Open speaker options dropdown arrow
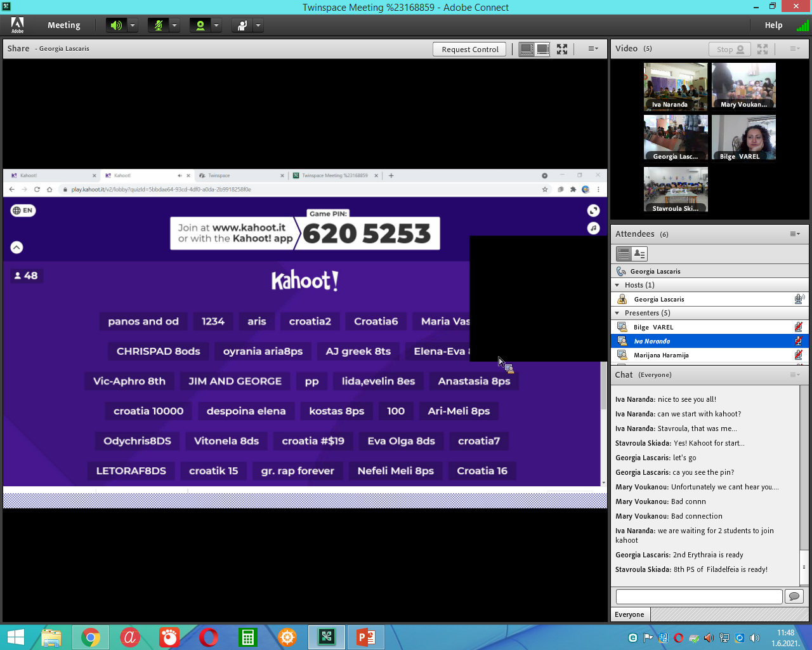The width and height of the screenshot is (812, 650). pos(133,25)
